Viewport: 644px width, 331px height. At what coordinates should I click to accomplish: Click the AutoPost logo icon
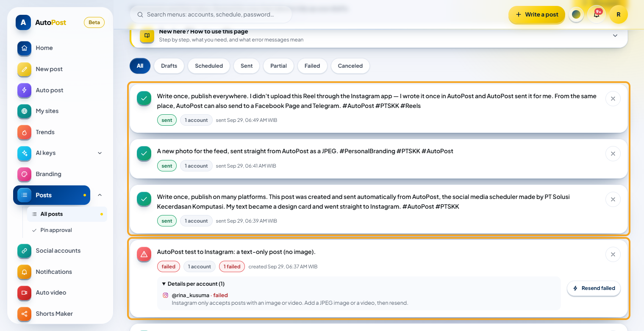pos(23,22)
